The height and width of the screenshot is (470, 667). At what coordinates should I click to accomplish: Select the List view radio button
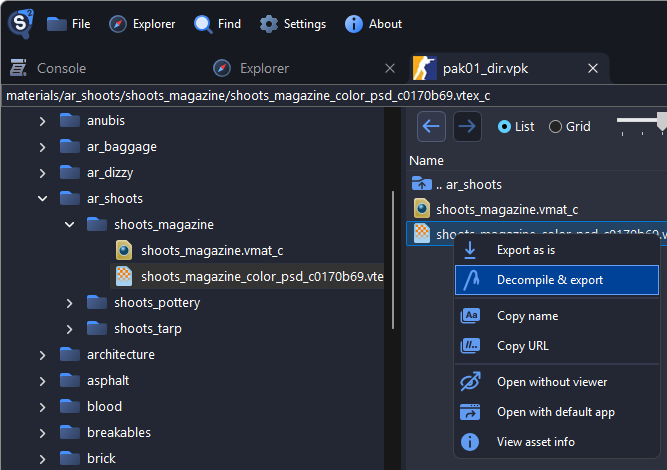(516, 126)
